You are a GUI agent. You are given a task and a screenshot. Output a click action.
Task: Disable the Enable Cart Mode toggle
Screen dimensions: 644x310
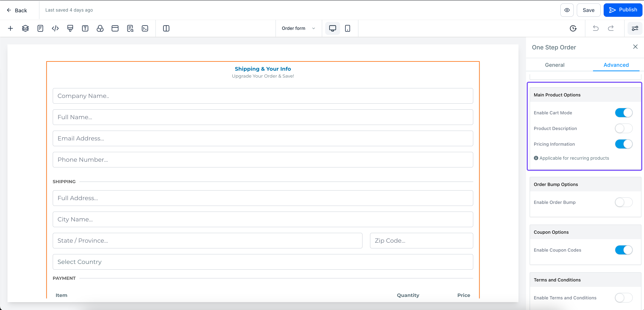pos(623,113)
